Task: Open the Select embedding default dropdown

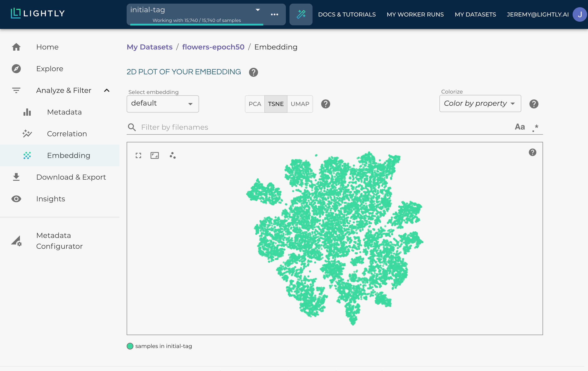Action: 162,104
